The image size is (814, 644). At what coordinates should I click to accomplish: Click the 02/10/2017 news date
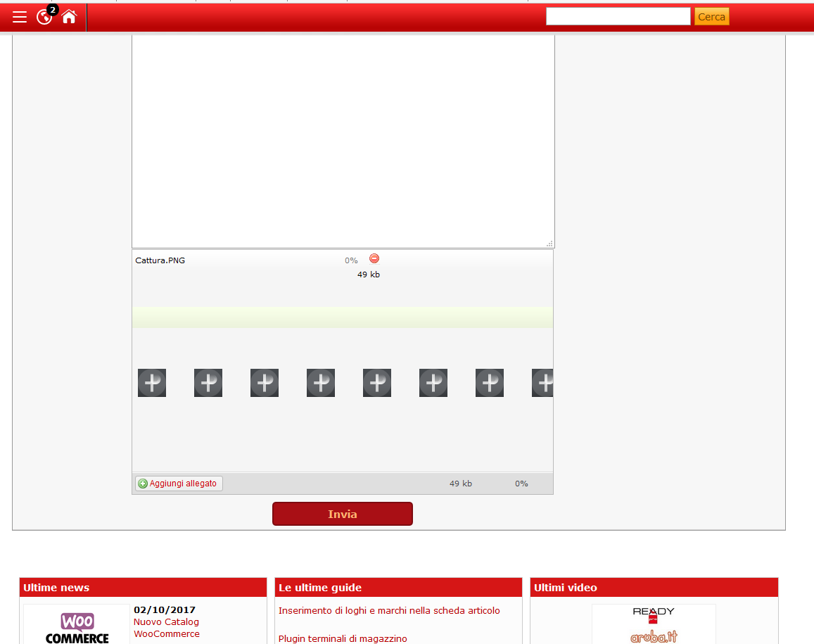tap(165, 610)
